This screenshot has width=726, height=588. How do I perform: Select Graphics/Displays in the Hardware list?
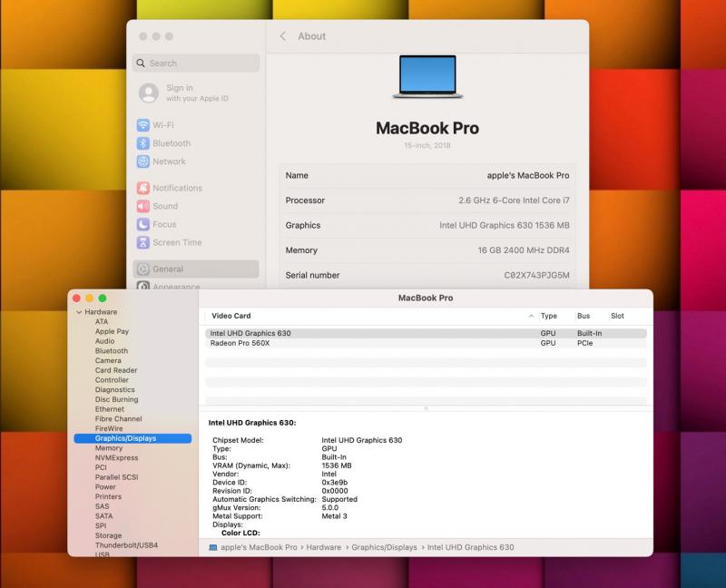pos(132,438)
